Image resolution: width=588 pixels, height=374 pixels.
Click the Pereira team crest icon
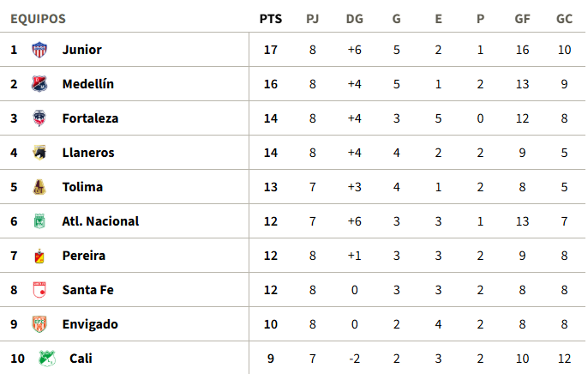[x=39, y=256]
